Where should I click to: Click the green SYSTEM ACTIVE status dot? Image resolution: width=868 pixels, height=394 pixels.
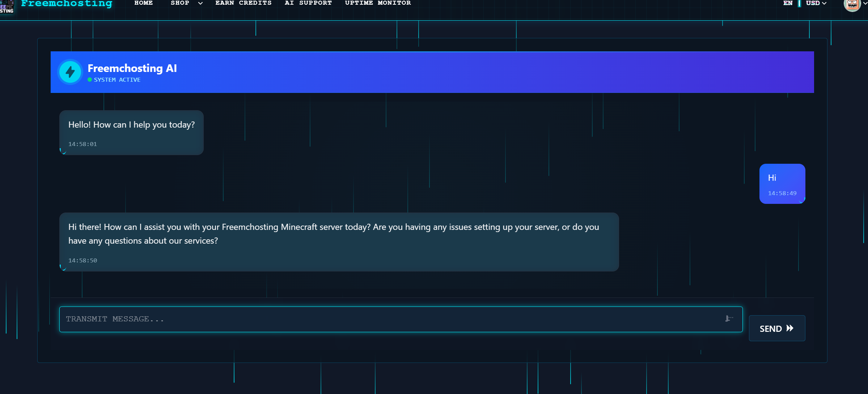[x=89, y=80]
